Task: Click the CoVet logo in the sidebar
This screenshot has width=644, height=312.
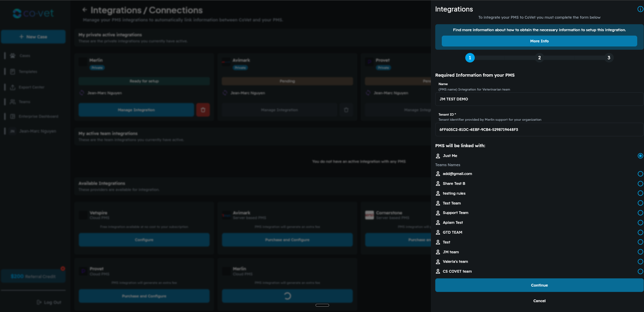Action: coord(33,13)
